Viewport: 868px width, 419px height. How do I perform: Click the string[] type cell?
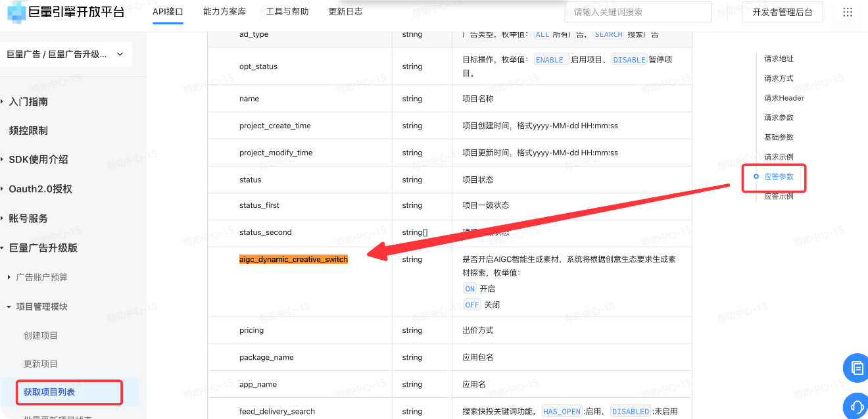click(x=415, y=232)
